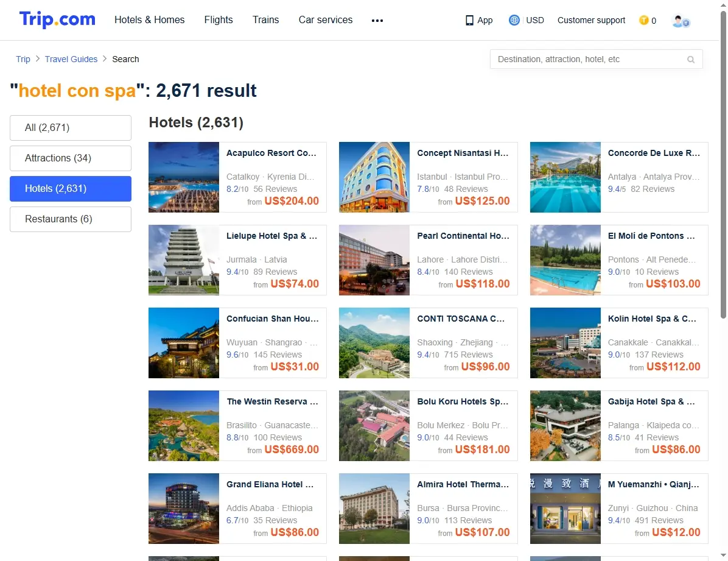Open Concept Nisantasi hotel thumbnail

pos(374,177)
